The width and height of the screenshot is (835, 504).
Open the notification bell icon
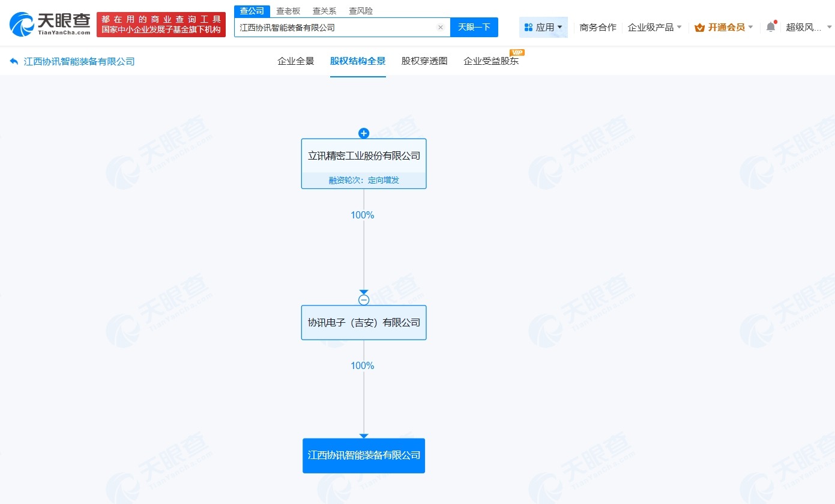[x=770, y=27]
